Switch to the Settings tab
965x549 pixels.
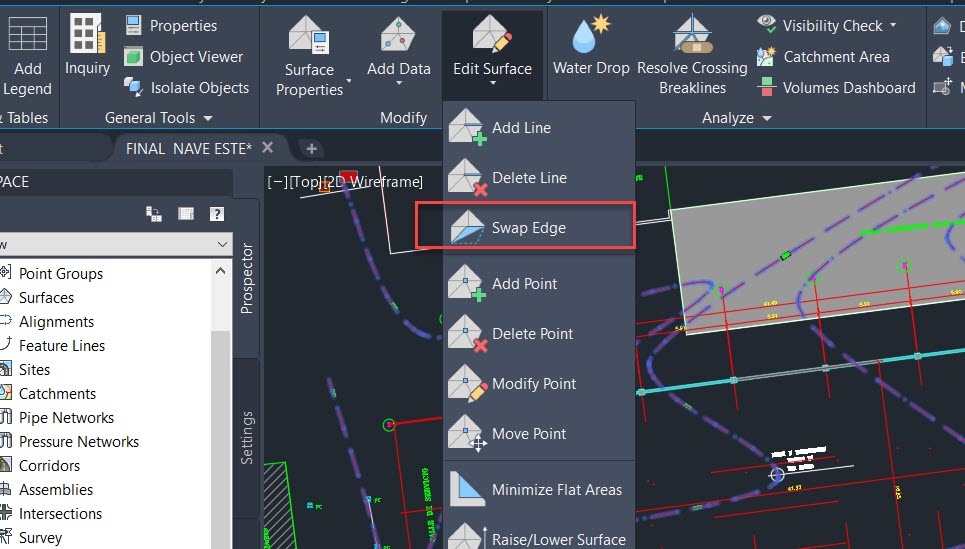pyautogui.click(x=247, y=438)
